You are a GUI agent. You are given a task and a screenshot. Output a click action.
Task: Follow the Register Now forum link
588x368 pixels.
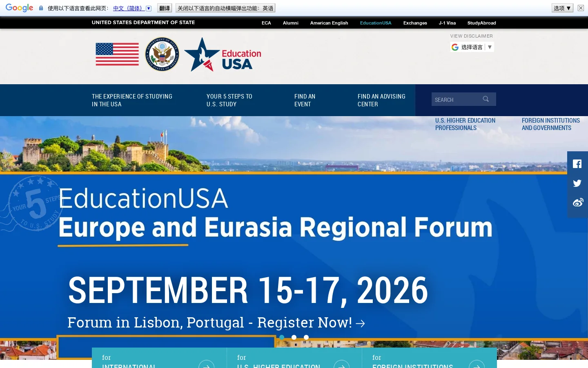(216, 323)
